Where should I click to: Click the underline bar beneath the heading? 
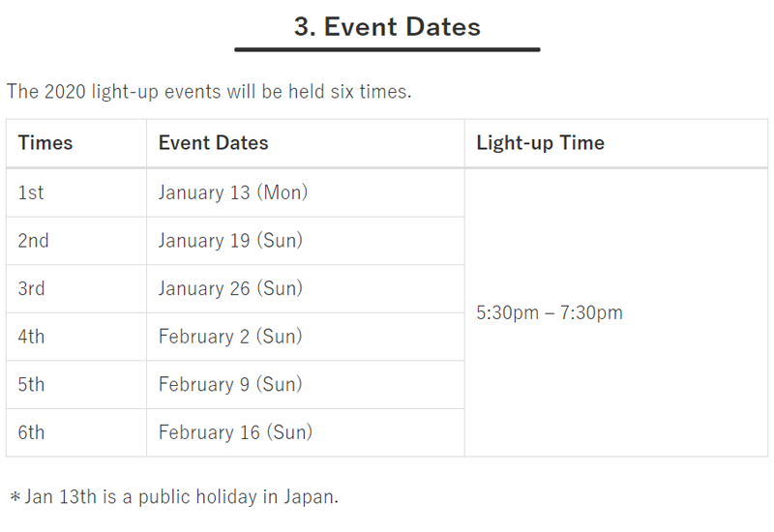[387, 49]
